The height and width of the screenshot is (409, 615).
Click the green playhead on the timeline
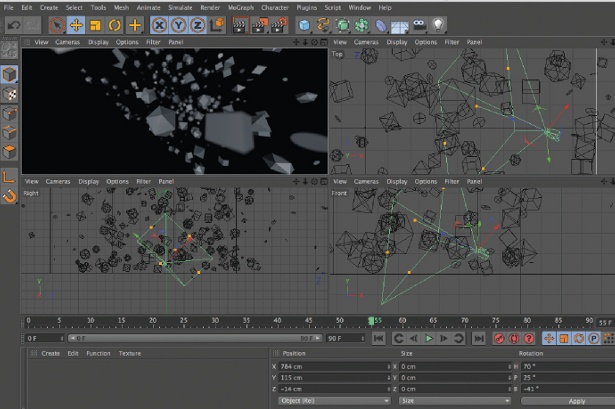372,321
